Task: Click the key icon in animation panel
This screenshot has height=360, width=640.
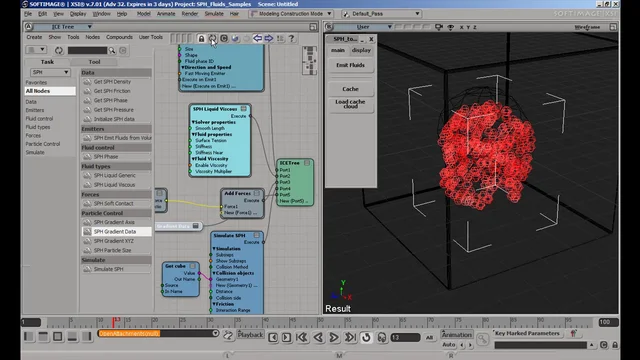Action: pos(482,339)
